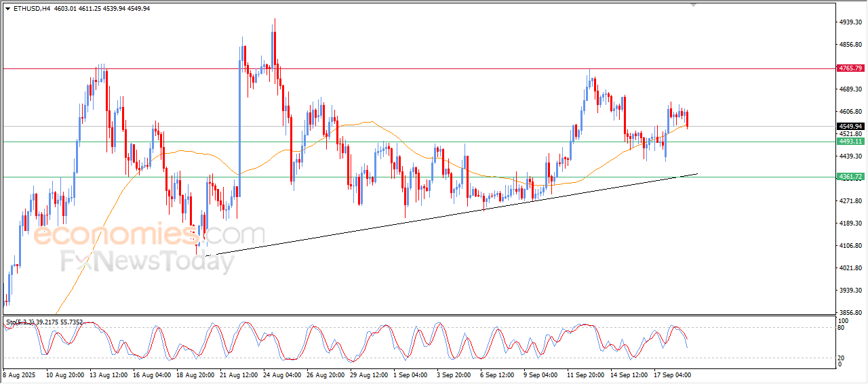Click the 4189.30 price axis value
Image resolution: width=868 pixels, height=384 pixels.
[x=850, y=223]
